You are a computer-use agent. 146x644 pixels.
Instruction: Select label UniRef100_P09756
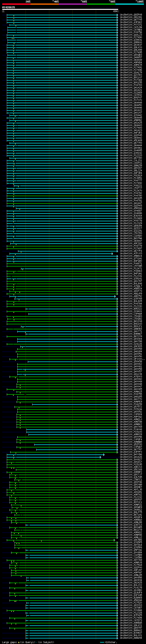point(131,32)
